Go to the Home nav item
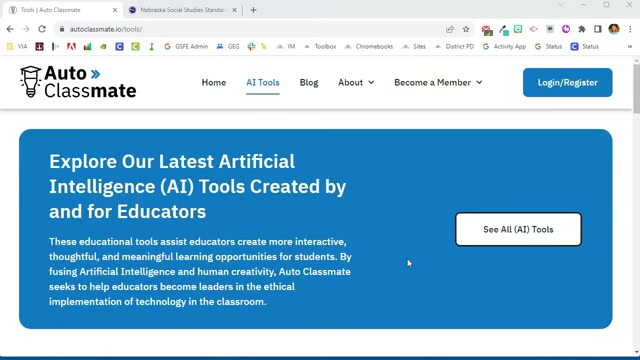Viewport: 640px width, 360px height. [x=213, y=82]
